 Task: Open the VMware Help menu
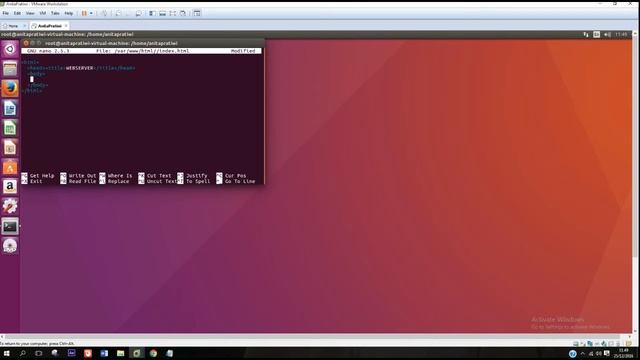click(69, 13)
